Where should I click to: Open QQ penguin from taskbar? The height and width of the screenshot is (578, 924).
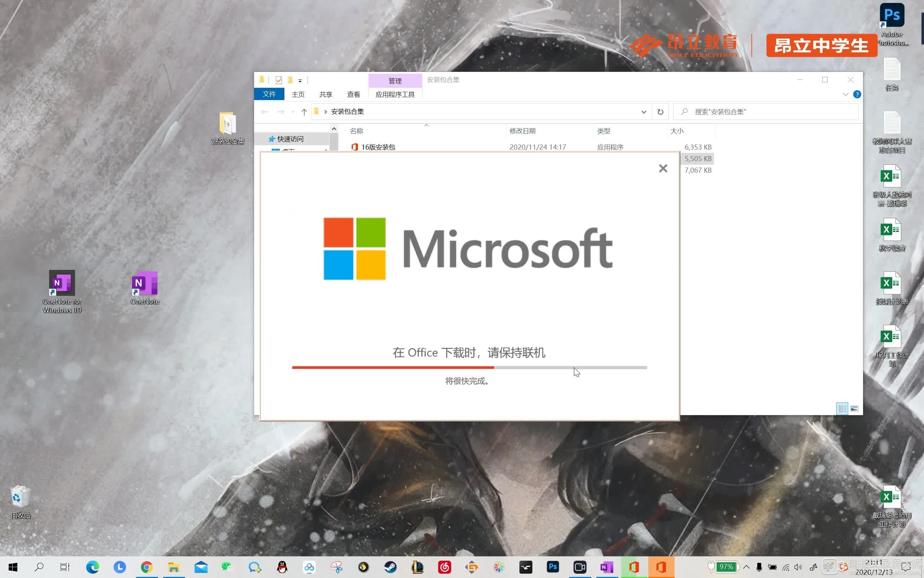(x=282, y=567)
